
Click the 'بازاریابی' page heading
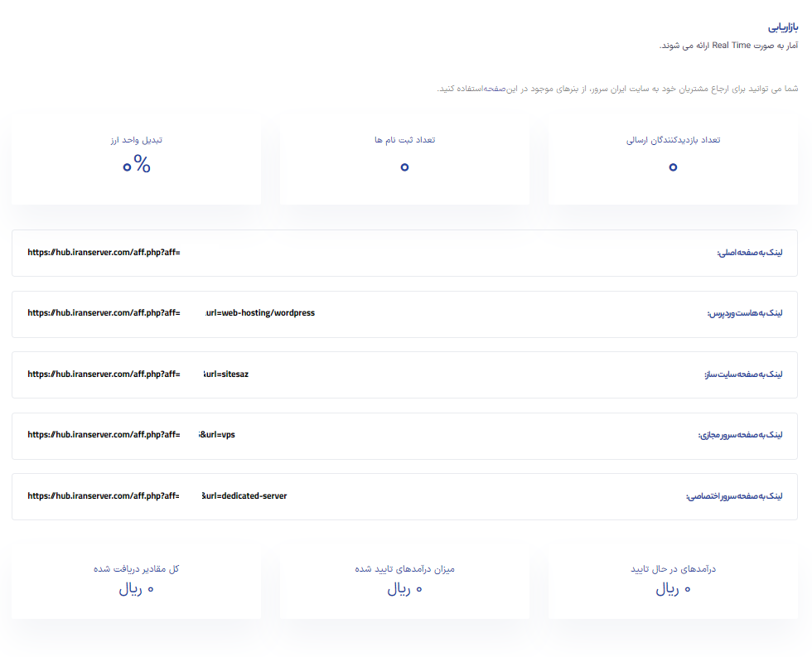[783, 27]
